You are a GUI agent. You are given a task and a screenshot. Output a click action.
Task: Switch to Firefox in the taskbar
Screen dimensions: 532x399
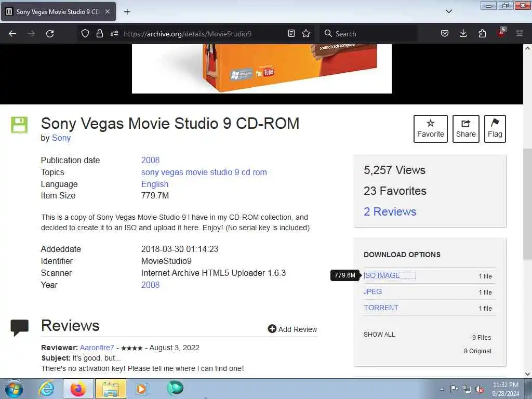[78, 389]
